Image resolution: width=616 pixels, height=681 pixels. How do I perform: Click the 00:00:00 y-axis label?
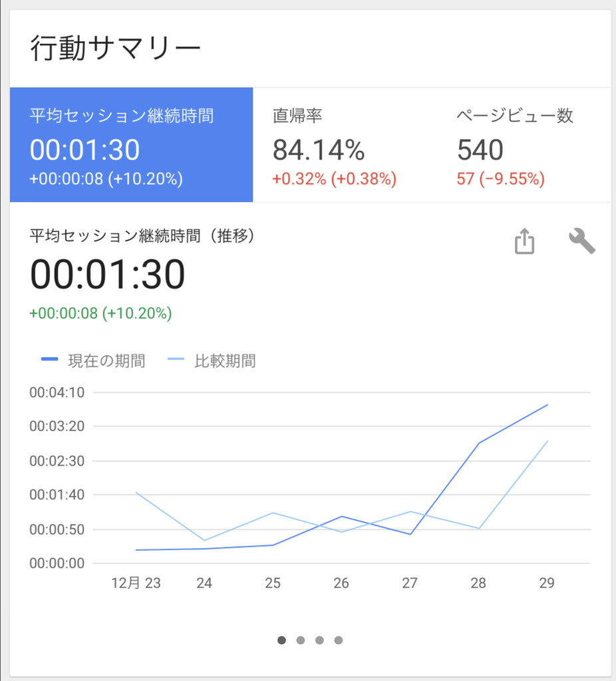pos(57,563)
